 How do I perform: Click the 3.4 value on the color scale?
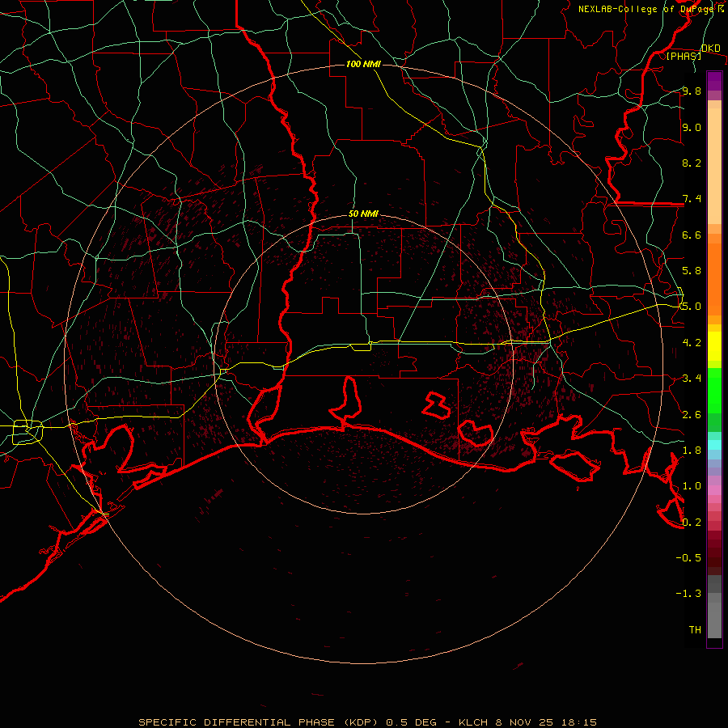coord(692,379)
